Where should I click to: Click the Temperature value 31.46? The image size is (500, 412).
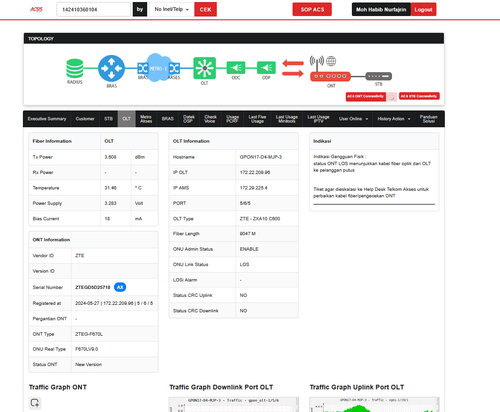110,188
